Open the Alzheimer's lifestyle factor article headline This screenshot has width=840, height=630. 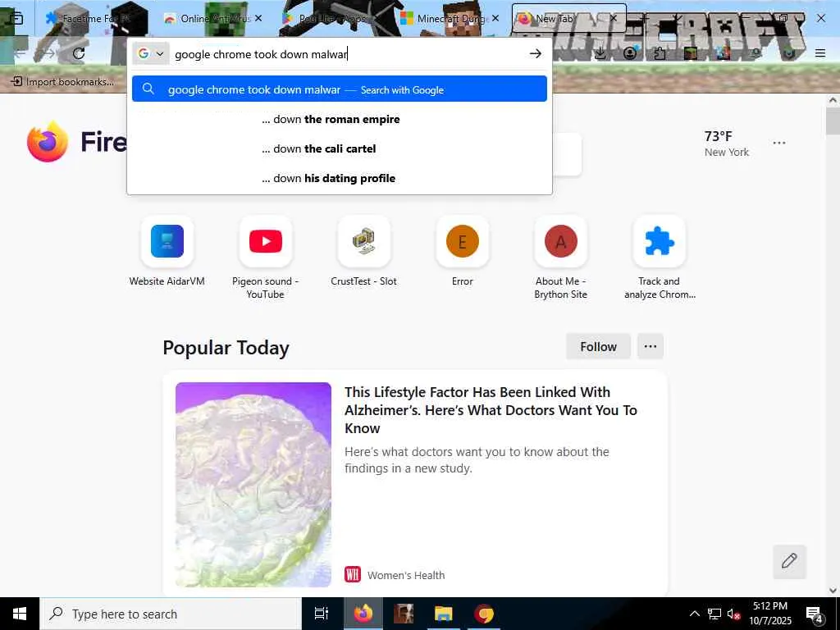tap(491, 410)
